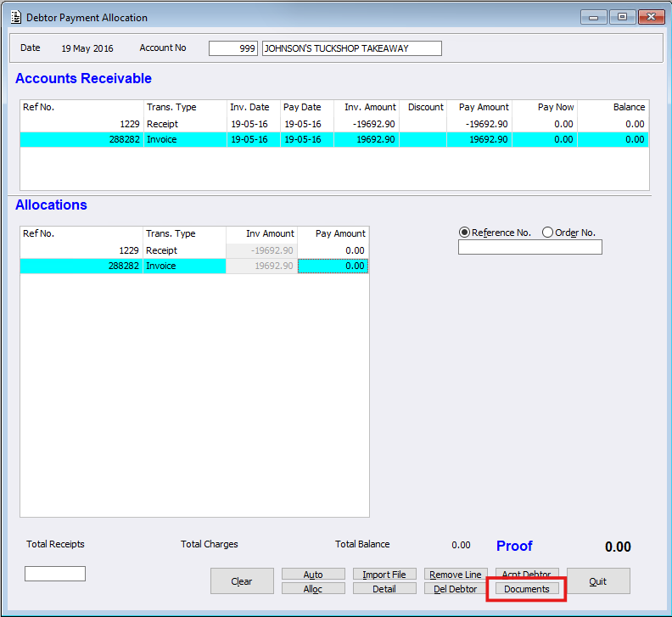The height and width of the screenshot is (617, 672).
Task: Select Invoice 288282 in Accounts Receivable
Action: tap(334, 139)
